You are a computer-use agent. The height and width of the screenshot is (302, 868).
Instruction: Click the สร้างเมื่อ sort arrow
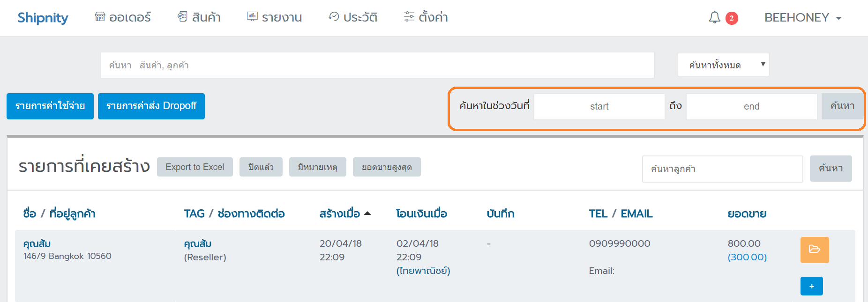point(367,214)
